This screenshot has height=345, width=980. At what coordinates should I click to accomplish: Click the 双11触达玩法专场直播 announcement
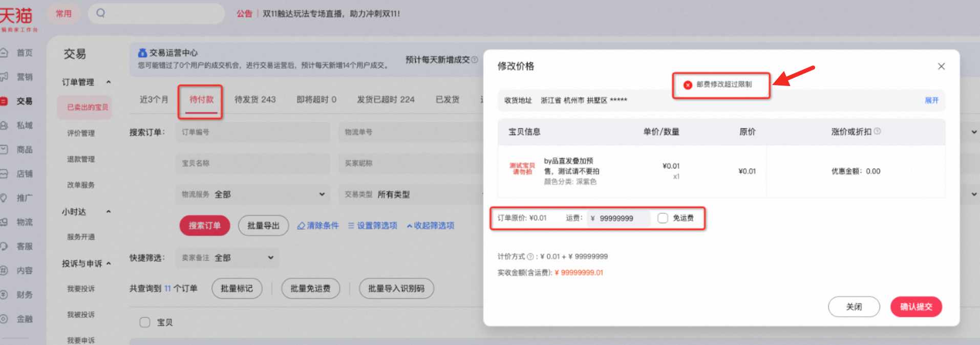click(x=331, y=14)
